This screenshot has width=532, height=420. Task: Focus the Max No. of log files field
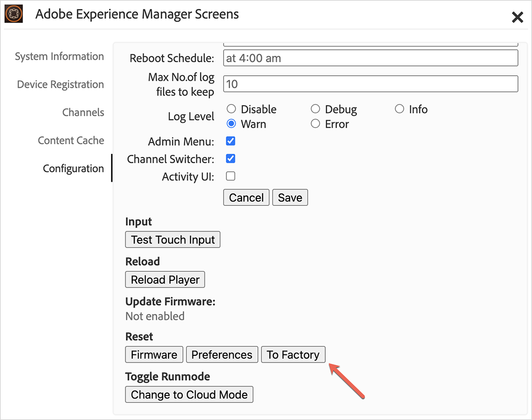[370, 84]
